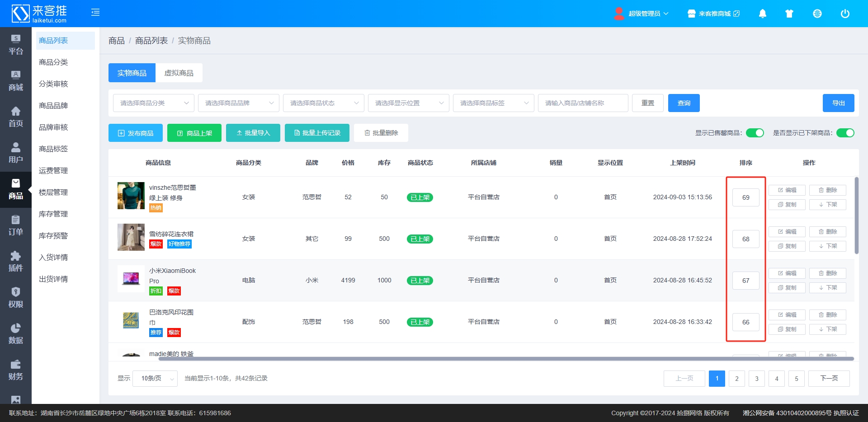Click the power logout icon
The image size is (868, 422).
(x=844, y=14)
